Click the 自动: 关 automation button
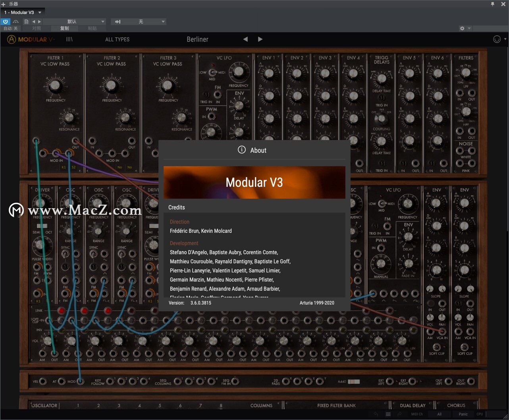 coord(10,28)
